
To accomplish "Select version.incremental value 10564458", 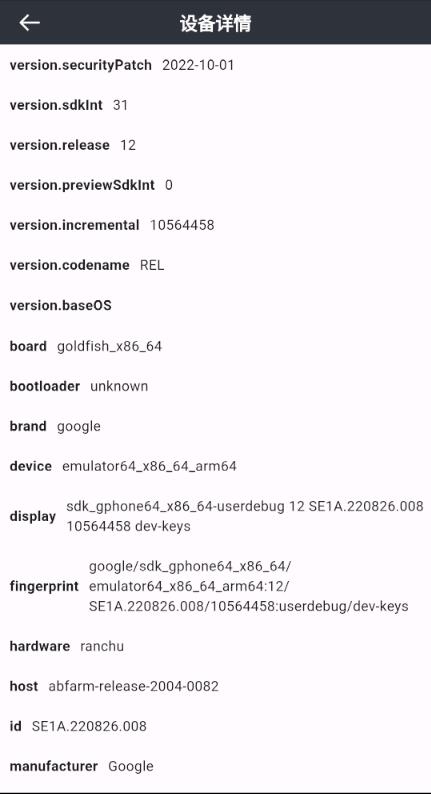I will (182, 225).
